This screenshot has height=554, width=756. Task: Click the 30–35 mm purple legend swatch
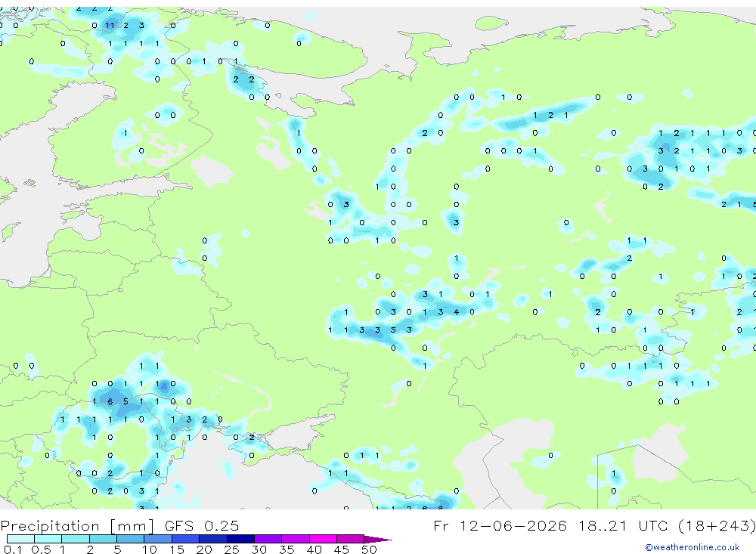click(x=268, y=539)
